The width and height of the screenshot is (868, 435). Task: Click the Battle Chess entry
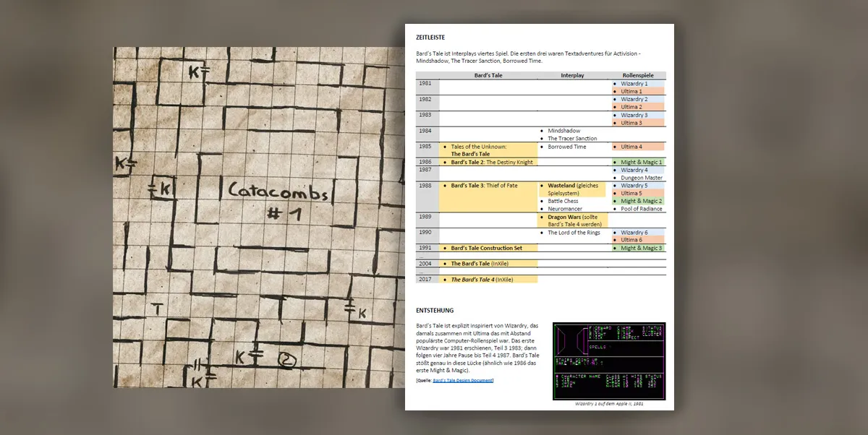563,202
